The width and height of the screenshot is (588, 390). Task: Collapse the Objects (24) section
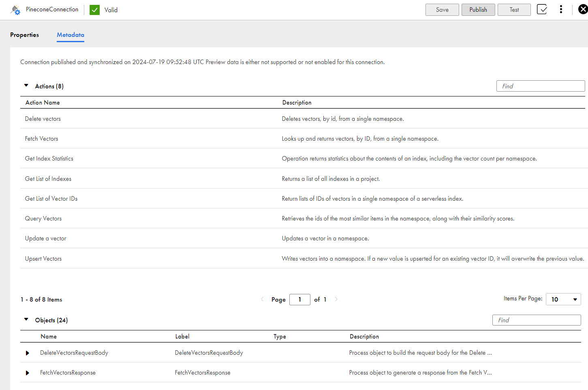point(26,319)
